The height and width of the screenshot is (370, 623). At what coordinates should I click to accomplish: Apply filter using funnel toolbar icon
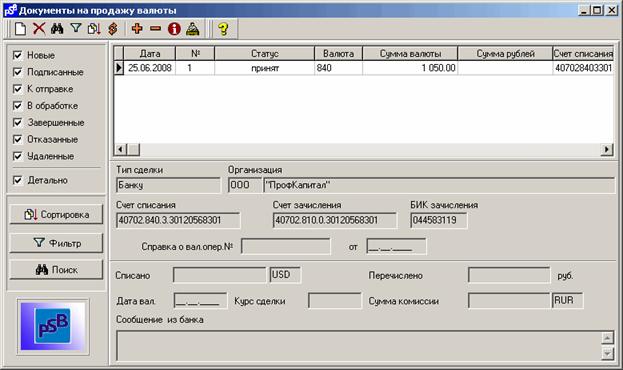tap(75, 28)
